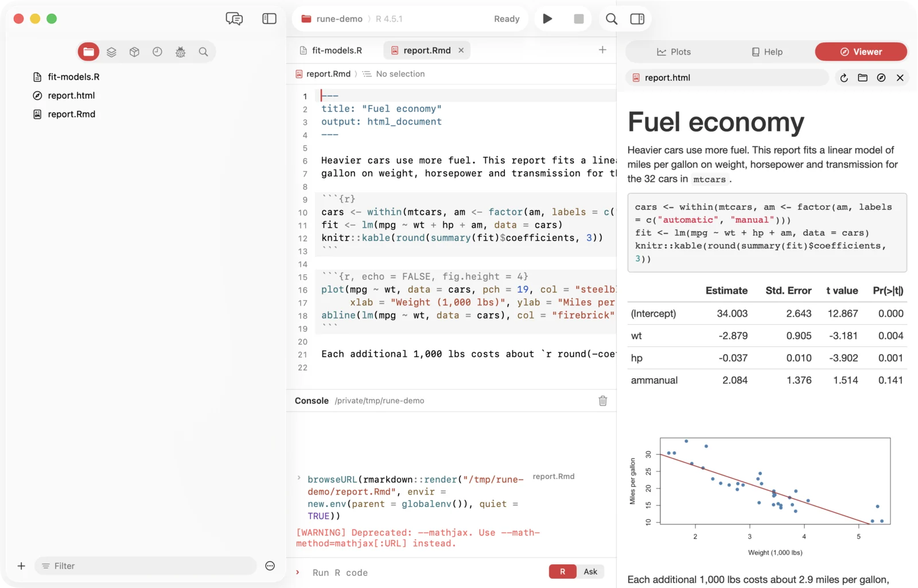This screenshot has width=918, height=588.
Task: Click the (Intercept) table row label
Action: pos(654,314)
